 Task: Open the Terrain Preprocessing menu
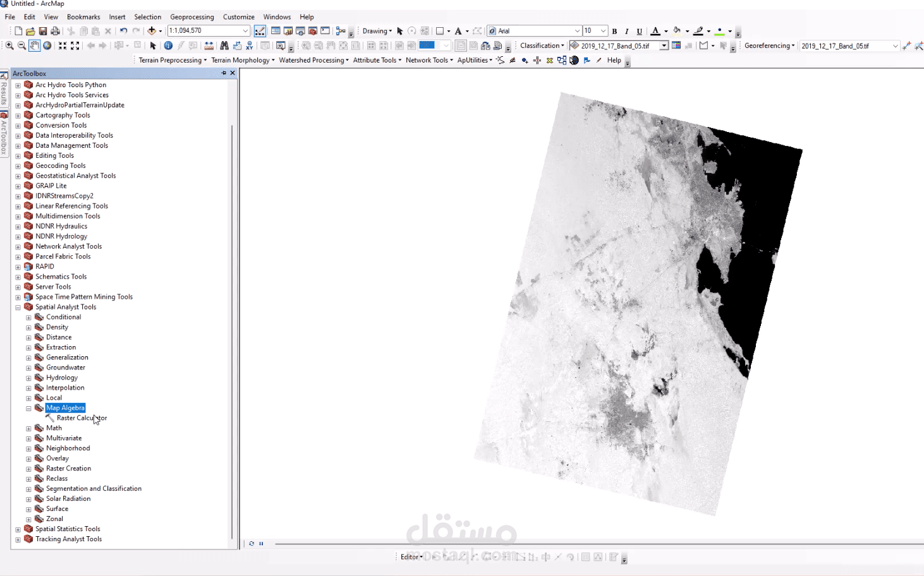tap(173, 61)
